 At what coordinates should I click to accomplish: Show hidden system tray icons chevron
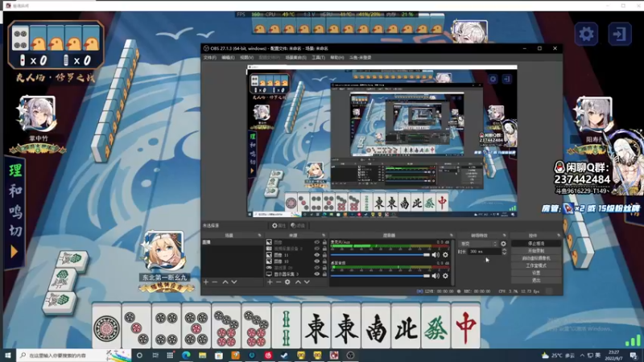pyautogui.click(x=582, y=356)
